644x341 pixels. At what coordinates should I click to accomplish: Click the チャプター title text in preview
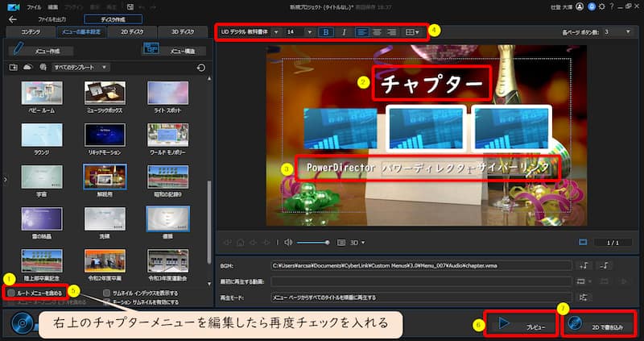(x=431, y=84)
